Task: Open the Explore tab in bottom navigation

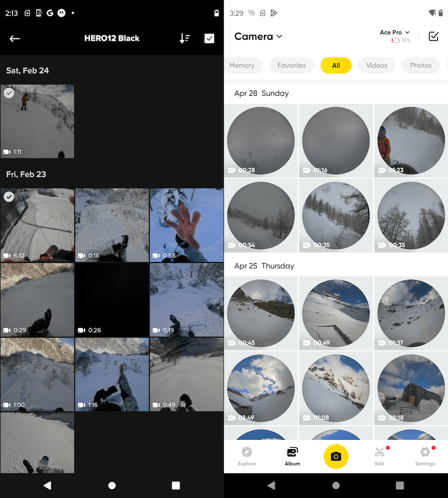Action: 247,456
